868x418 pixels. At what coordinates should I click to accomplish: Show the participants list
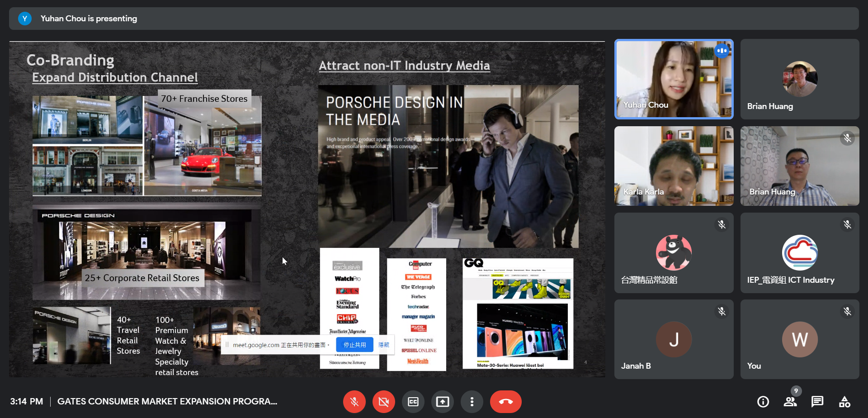click(790, 402)
